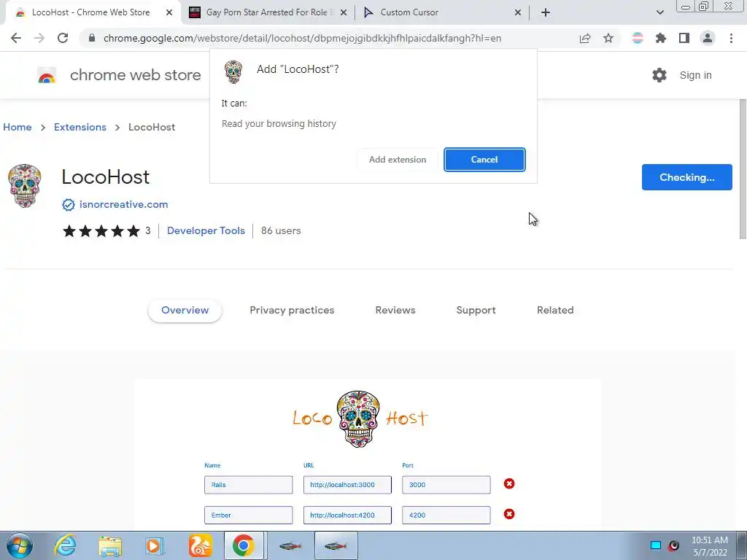This screenshot has height=560, width=747.
Task: Click the Rails name input field
Action: click(249, 485)
